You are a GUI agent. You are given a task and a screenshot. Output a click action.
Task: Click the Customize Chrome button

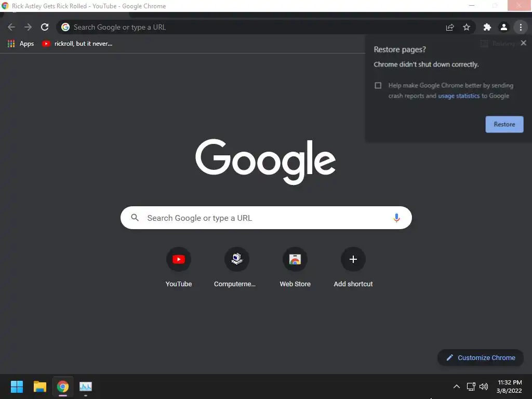coord(481,357)
